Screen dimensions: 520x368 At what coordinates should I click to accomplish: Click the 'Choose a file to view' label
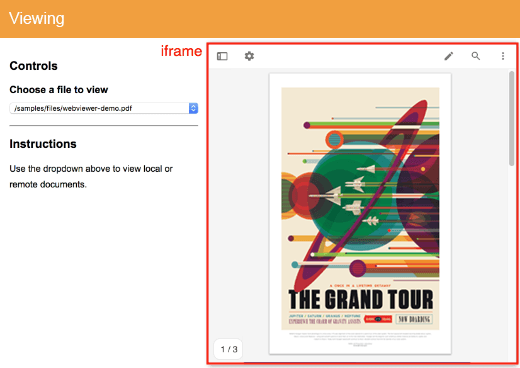[x=59, y=90]
